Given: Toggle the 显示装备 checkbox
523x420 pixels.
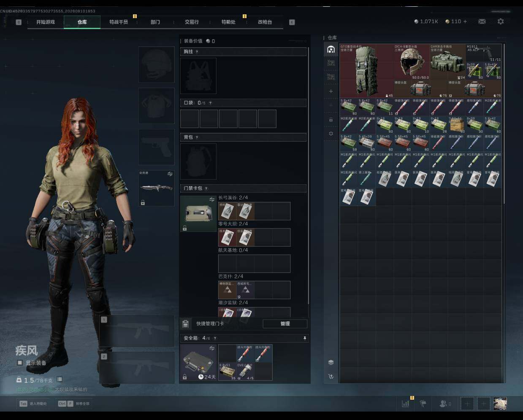Looking at the screenshot, I should pyautogui.click(x=19, y=363).
